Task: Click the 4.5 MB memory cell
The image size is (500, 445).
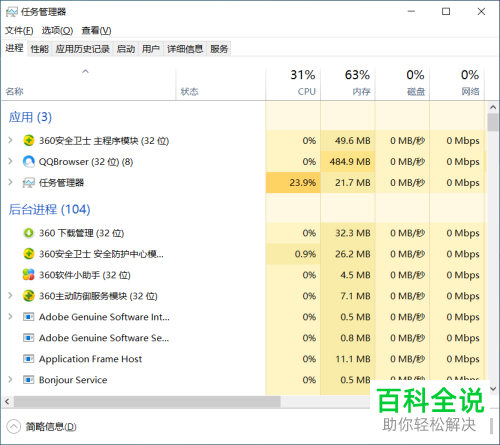Action: tap(348, 275)
